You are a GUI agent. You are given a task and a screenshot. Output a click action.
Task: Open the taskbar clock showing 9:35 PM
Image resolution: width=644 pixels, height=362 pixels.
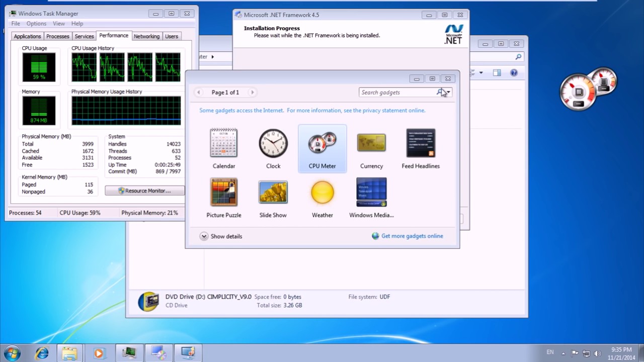coord(621,353)
